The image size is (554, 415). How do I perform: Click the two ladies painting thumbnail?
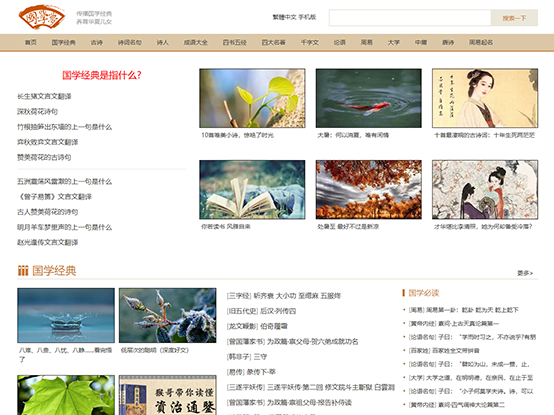[485, 190]
